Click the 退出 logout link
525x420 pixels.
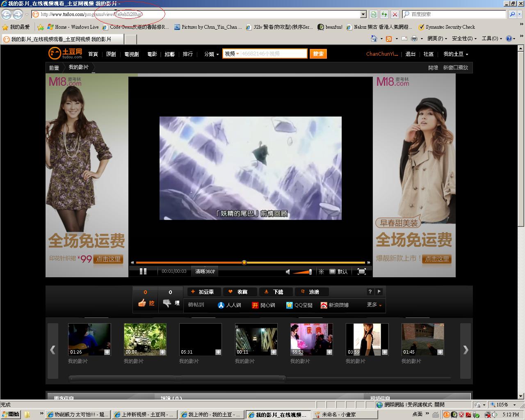point(411,54)
